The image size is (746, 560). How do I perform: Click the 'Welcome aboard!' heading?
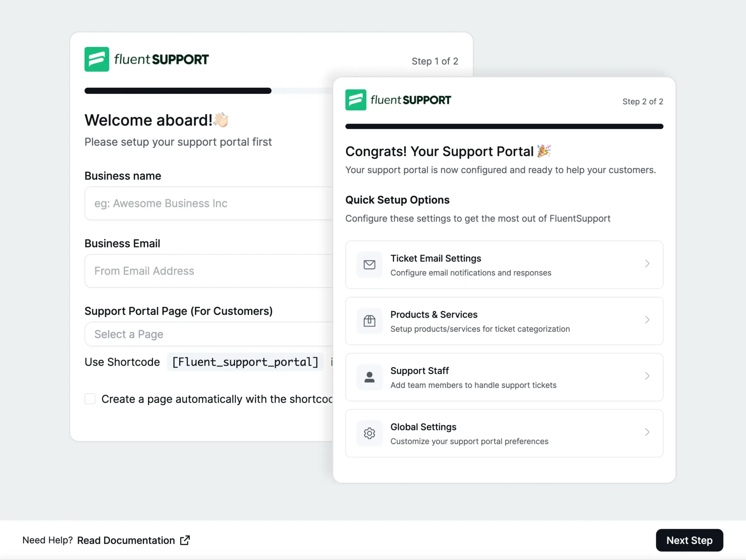pyautogui.click(x=148, y=120)
